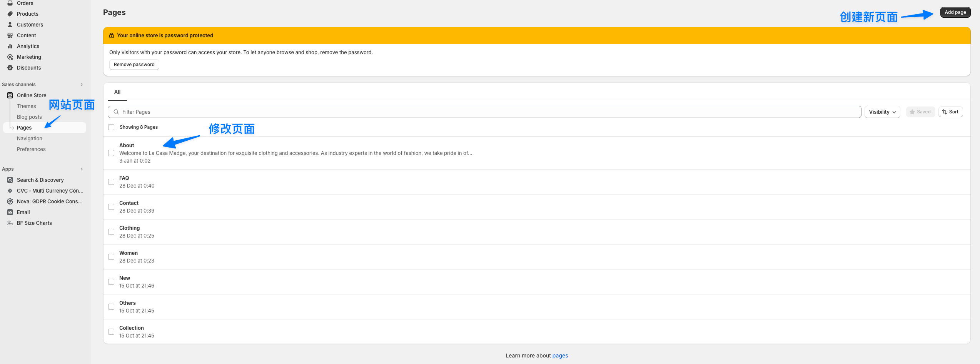The height and width of the screenshot is (364, 980).
Task: Check the select-all Showing 8 Pages checkbox
Action: 111,127
